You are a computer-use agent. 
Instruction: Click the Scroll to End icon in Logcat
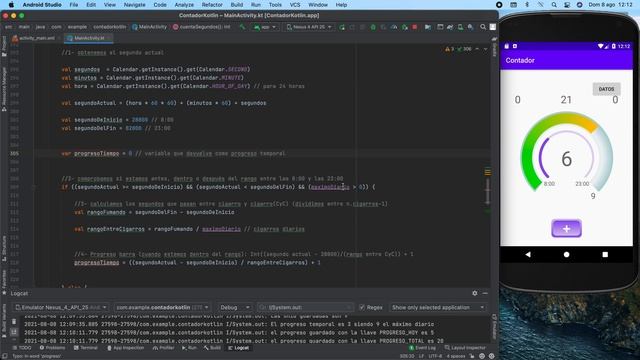(x=14, y=332)
